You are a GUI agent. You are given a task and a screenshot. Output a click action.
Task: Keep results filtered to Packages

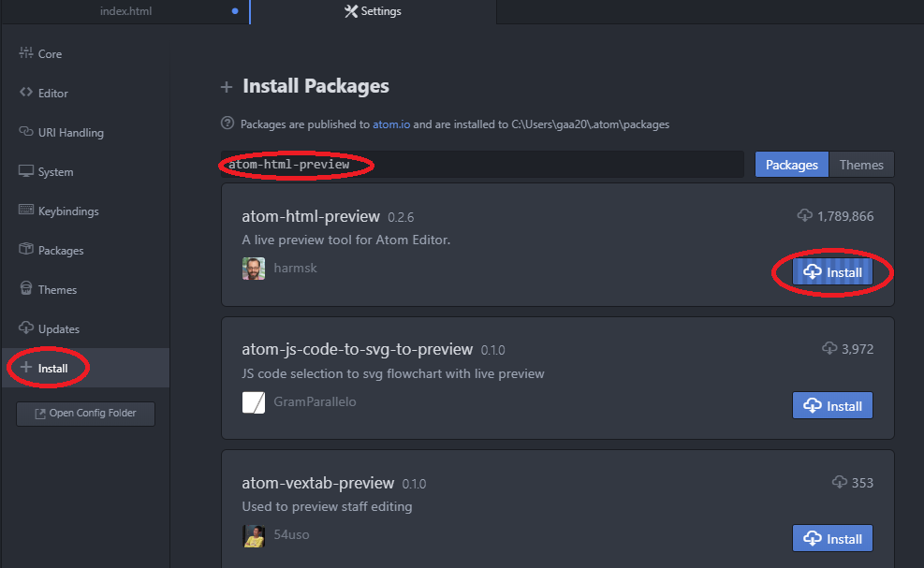pyautogui.click(x=791, y=164)
